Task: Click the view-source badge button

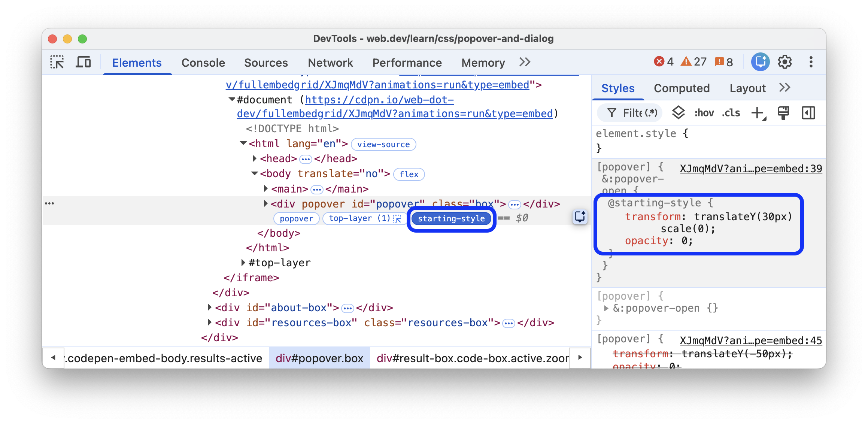Action: point(383,145)
